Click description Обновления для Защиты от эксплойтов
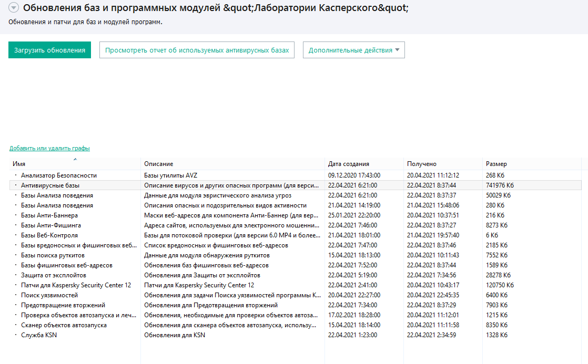 [202, 275]
